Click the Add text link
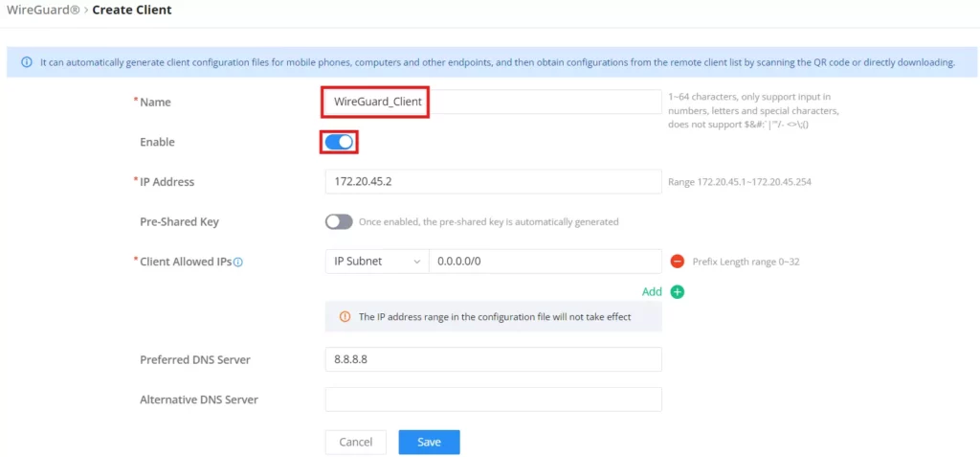Image resolution: width=980 pixels, height=457 pixels. pos(652,291)
